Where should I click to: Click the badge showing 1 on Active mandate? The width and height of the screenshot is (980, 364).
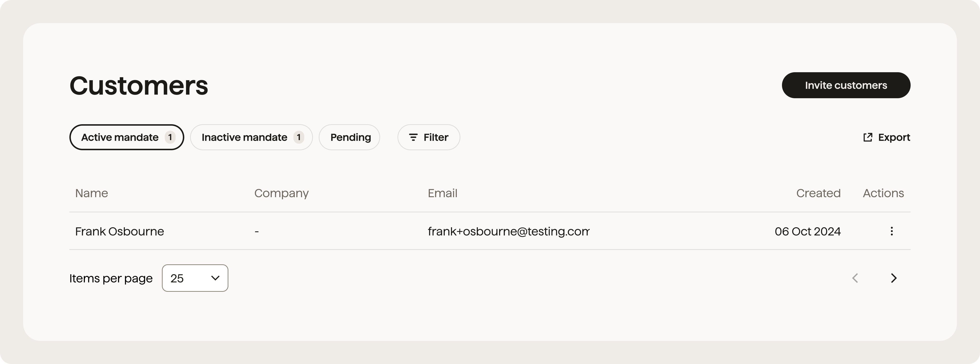pos(170,137)
